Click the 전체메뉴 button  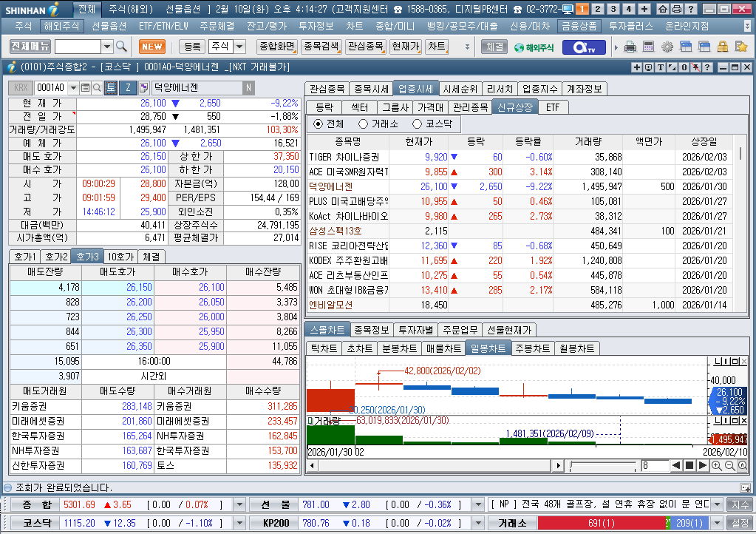pos(30,47)
